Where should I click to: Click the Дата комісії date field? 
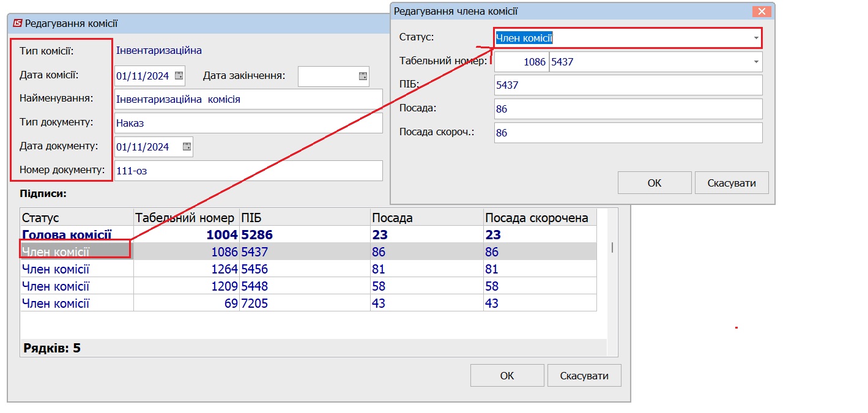tap(149, 76)
